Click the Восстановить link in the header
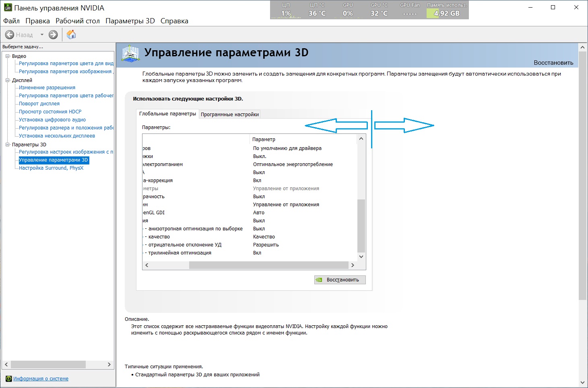Image resolution: width=588 pixels, height=388 pixels. click(x=553, y=63)
